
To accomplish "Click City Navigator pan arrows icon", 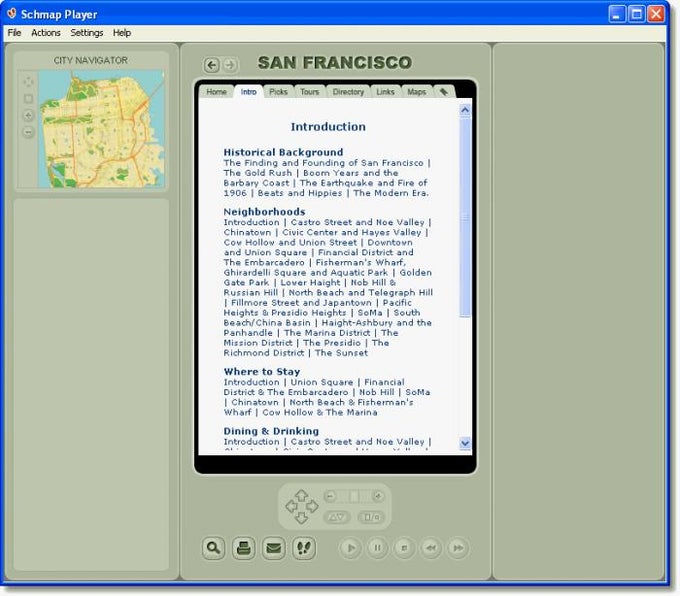I will coord(28,82).
